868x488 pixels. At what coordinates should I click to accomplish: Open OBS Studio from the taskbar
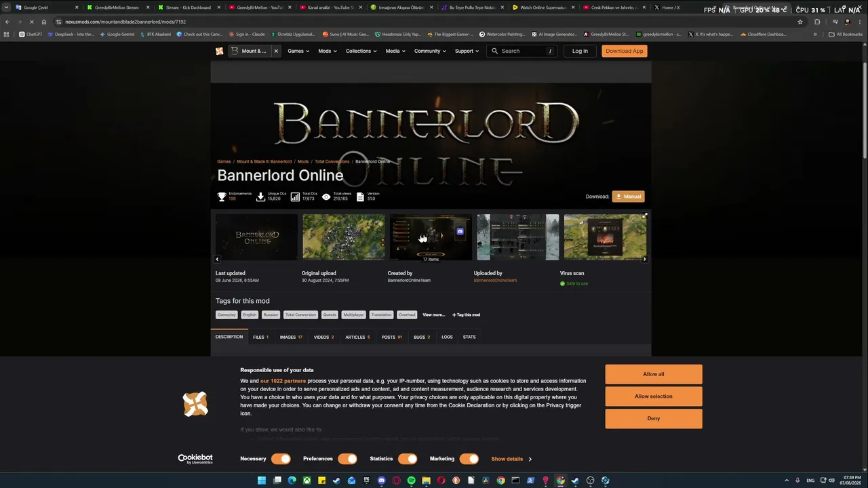click(590, 481)
